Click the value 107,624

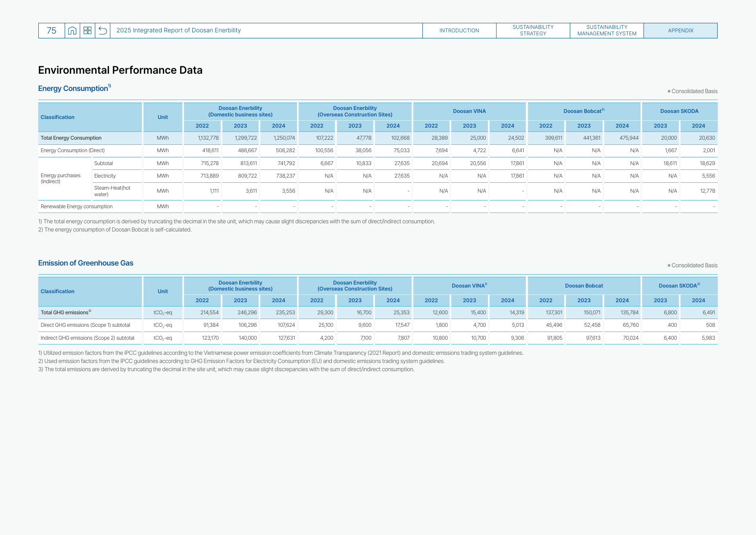click(286, 325)
